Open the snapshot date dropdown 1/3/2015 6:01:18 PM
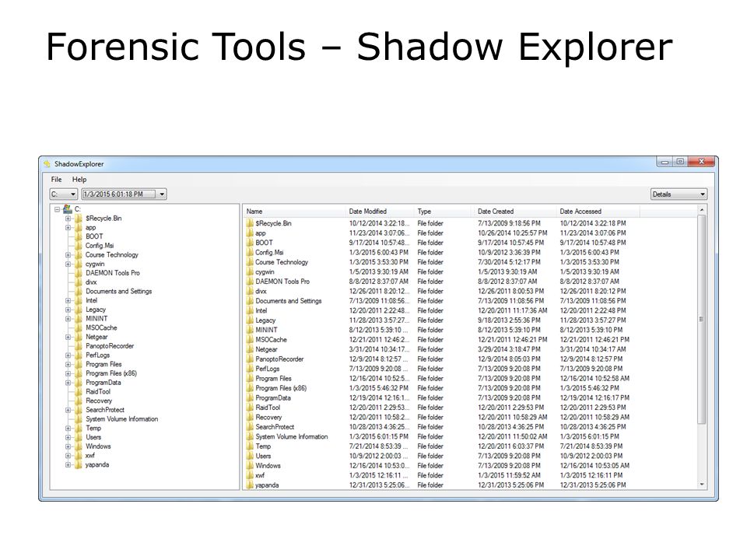 [124, 194]
